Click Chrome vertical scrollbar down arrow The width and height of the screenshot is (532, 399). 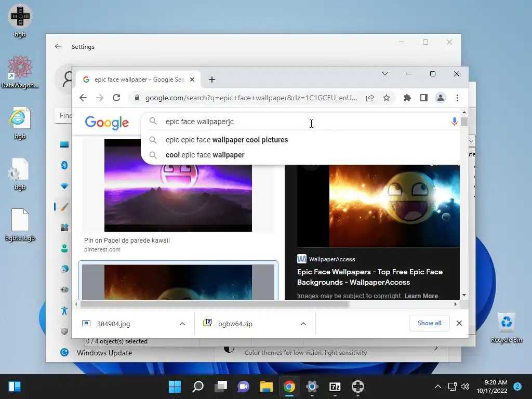click(x=464, y=296)
